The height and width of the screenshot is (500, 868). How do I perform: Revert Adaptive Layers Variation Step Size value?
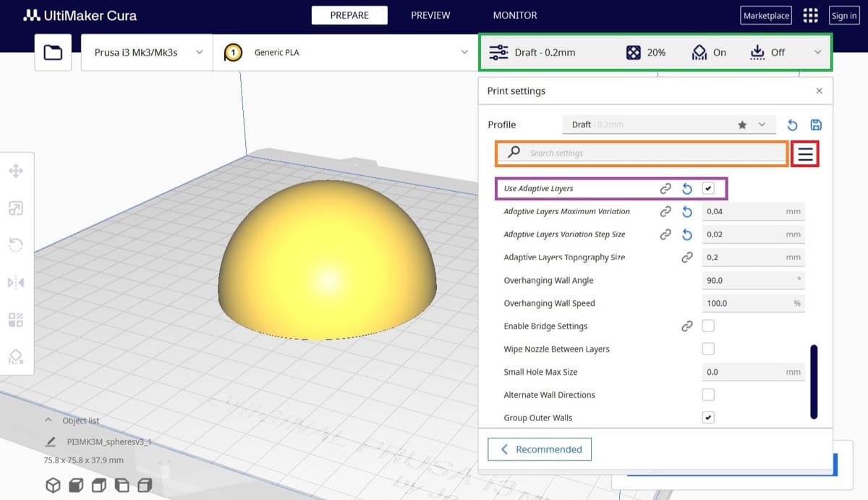(x=687, y=234)
